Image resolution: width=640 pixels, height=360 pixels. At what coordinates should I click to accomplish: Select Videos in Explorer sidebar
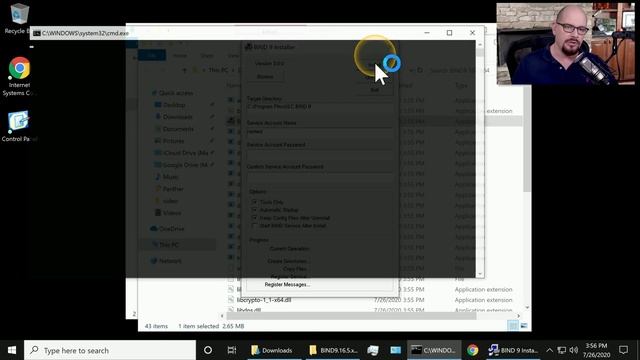click(172, 213)
